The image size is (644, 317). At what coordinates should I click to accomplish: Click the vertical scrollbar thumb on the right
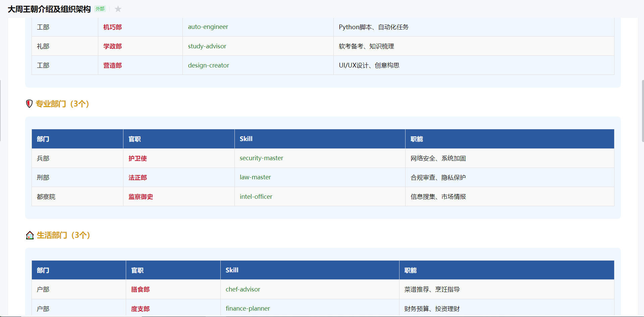coord(643,111)
